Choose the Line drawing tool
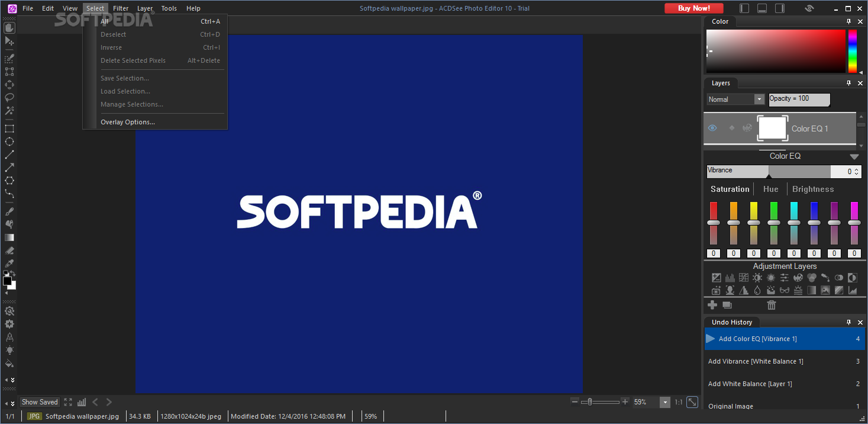The height and width of the screenshot is (424, 868). [x=9, y=155]
